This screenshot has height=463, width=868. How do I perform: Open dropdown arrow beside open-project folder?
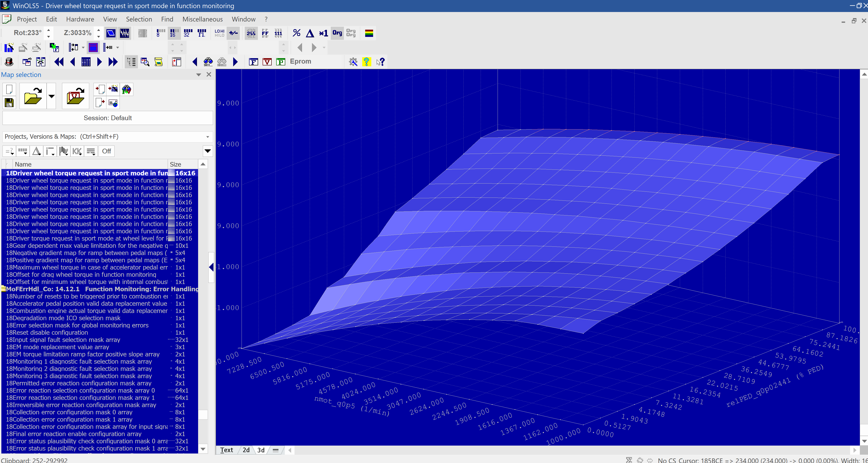tap(51, 96)
